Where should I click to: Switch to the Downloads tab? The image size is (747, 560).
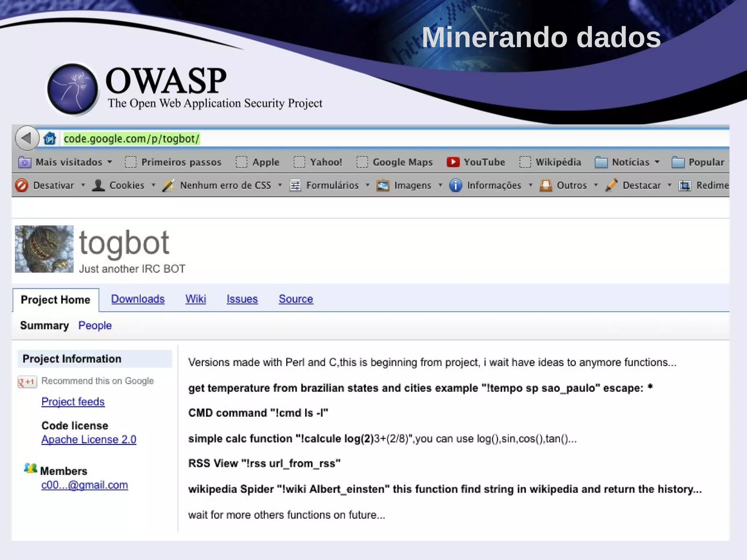point(138,299)
